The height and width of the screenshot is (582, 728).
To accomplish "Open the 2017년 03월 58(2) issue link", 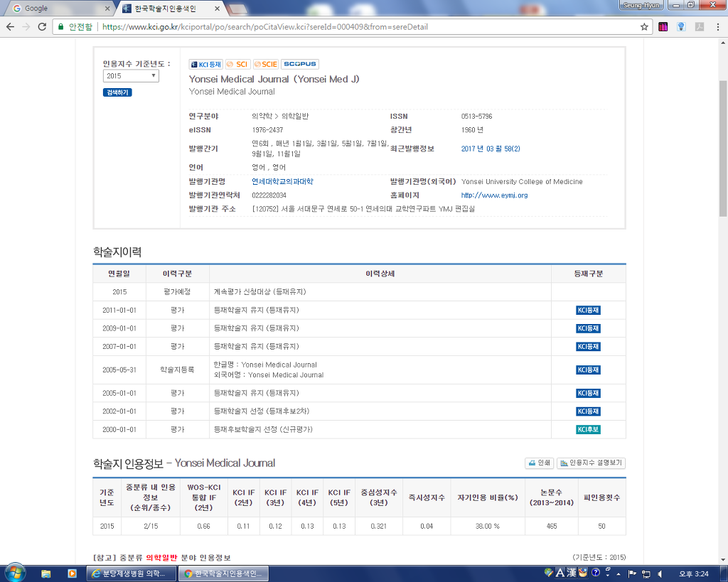I will [491, 149].
